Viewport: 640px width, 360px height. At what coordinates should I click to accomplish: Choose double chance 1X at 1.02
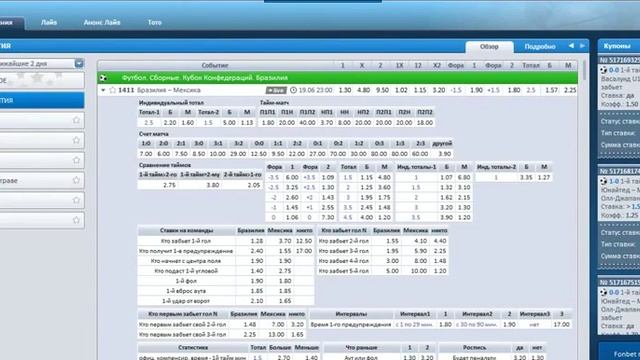tap(401, 90)
